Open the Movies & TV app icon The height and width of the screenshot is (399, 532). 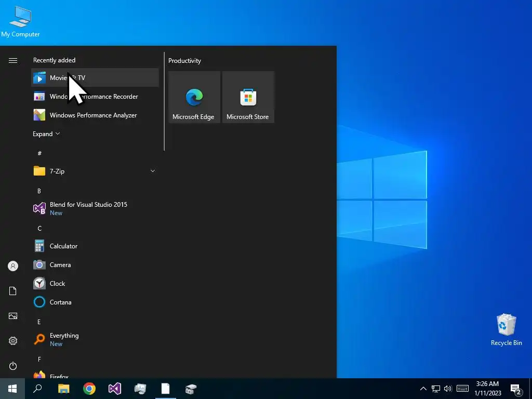39,78
